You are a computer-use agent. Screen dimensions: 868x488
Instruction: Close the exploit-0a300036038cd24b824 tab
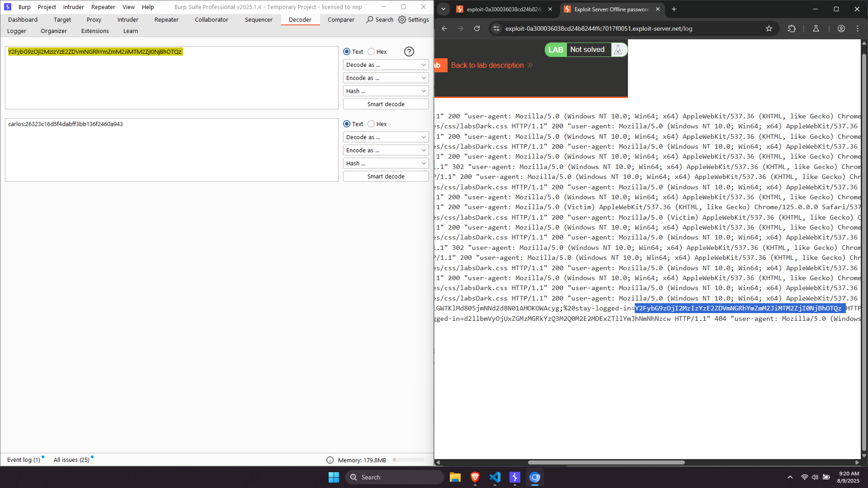(x=550, y=9)
